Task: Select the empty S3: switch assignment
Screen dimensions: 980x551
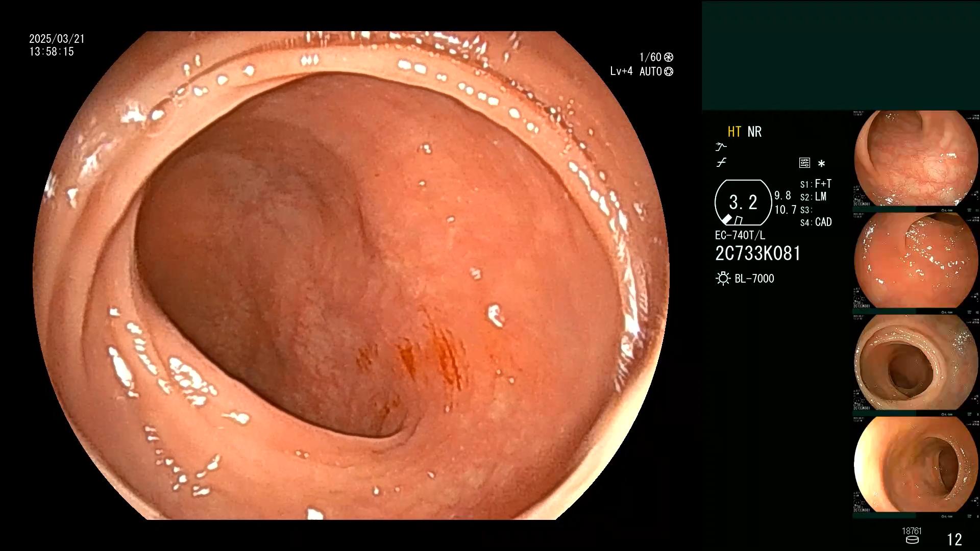Action: coord(806,210)
